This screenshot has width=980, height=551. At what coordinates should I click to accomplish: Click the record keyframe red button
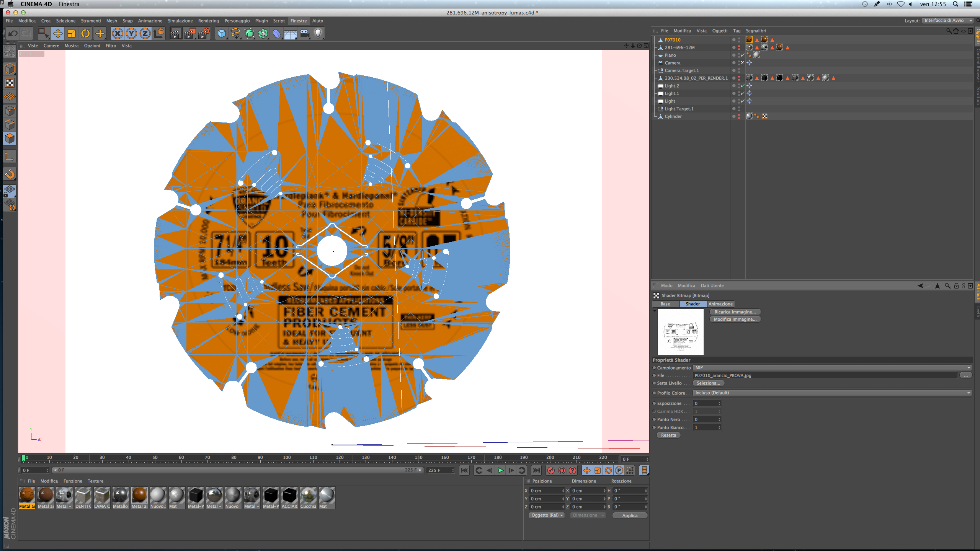pyautogui.click(x=551, y=470)
